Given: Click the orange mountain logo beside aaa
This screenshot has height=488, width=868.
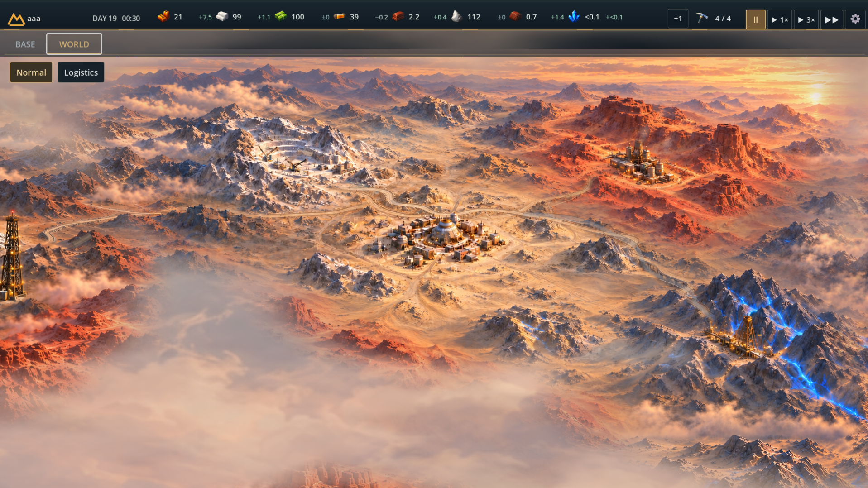Looking at the screenshot, I should click(x=16, y=19).
